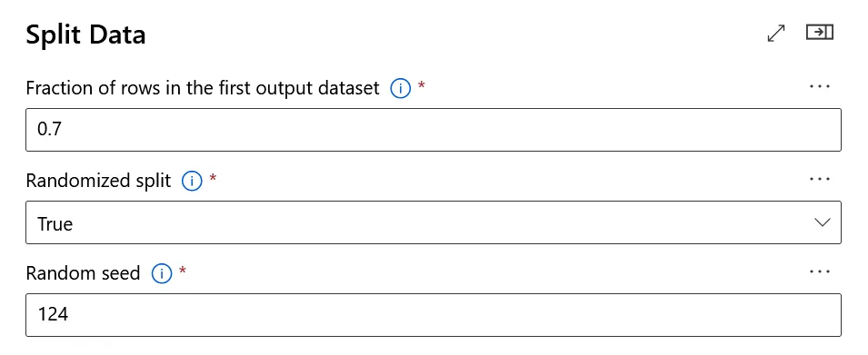Click the red asterisk beside Fraction of rows

(421, 85)
